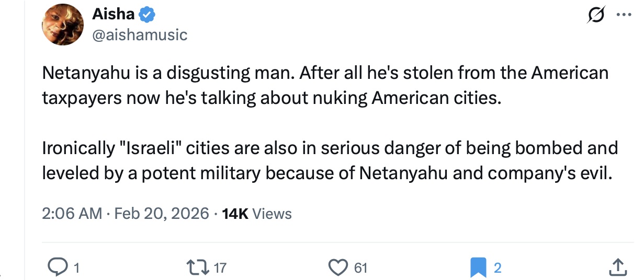The height and width of the screenshot is (280, 644).
Task: Open the three-dot More options menu
Action: click(x=624, y=15)
